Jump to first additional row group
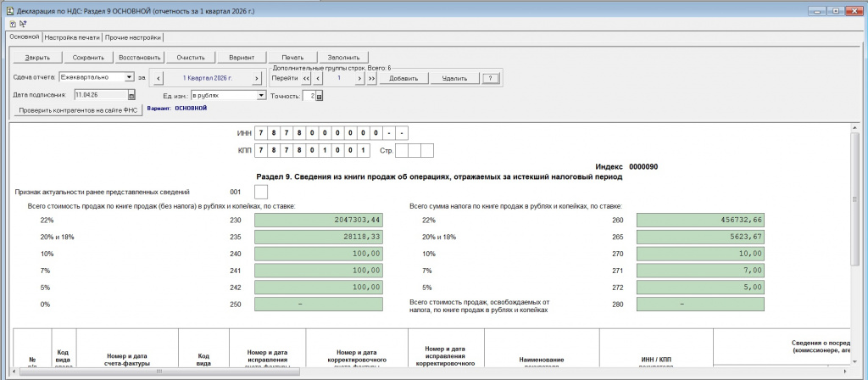This screenshot has width=868, height=380. pos(306,78)
